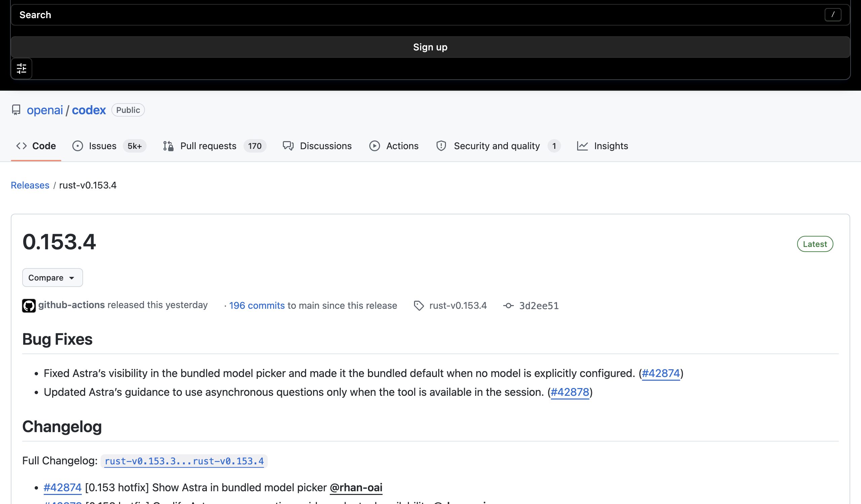Image resolution: width=861 pixels, height=504 pixels.
Task: Go to the Discussions tab
Action: pyautogui.click(x=317, y=146)
